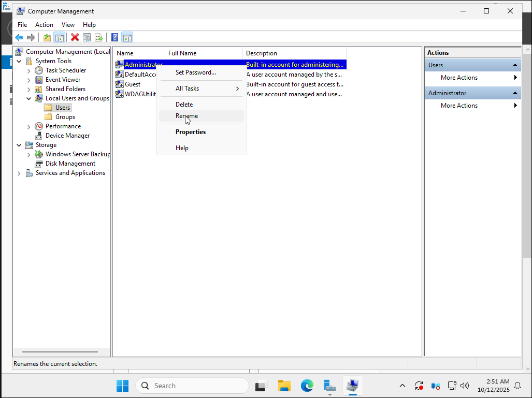
Task: Open the Help icon with question mark
Action: pos(114,37)
